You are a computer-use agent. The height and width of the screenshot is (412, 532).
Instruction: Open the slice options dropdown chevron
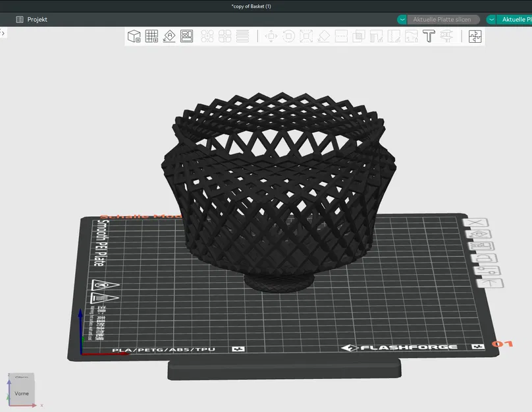[402, 19]
